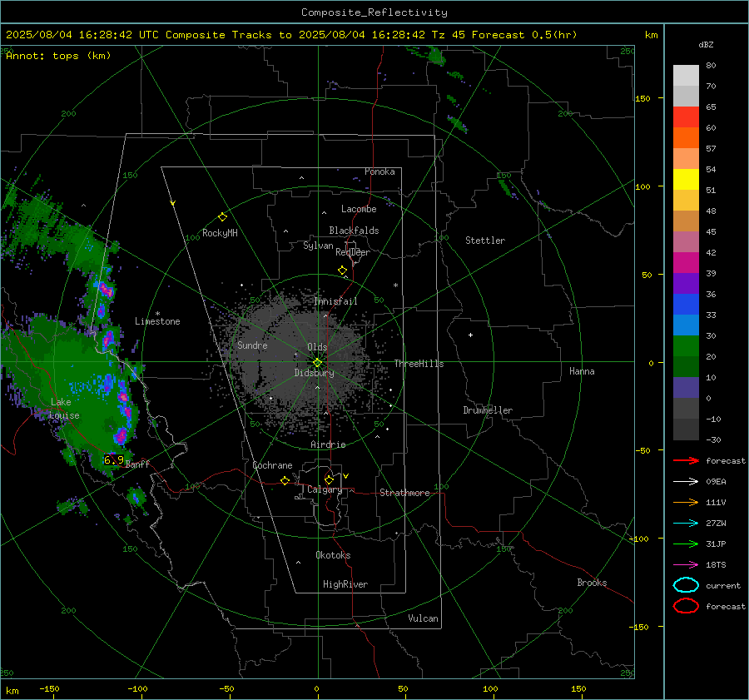This screenshot has width=749, height=700.
Task: Click the yellow radar-site diamond at map center
Action: 317,363
